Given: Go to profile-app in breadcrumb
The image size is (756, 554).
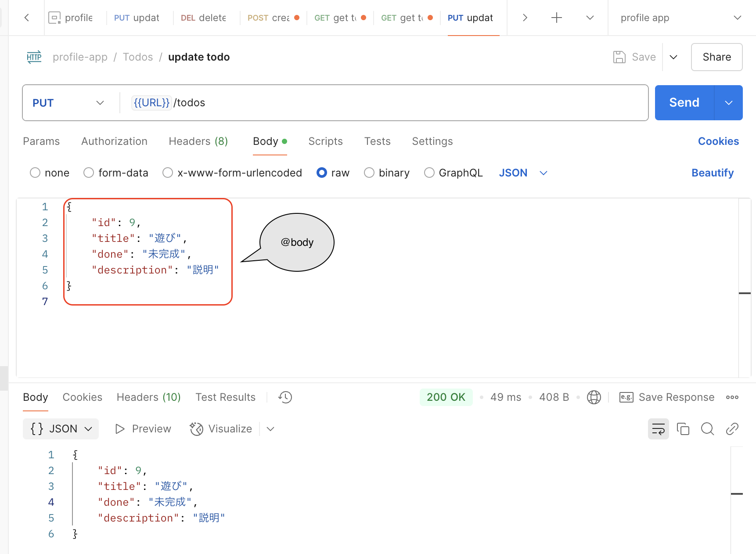Looking at the screenshot, I should point(80,57).
